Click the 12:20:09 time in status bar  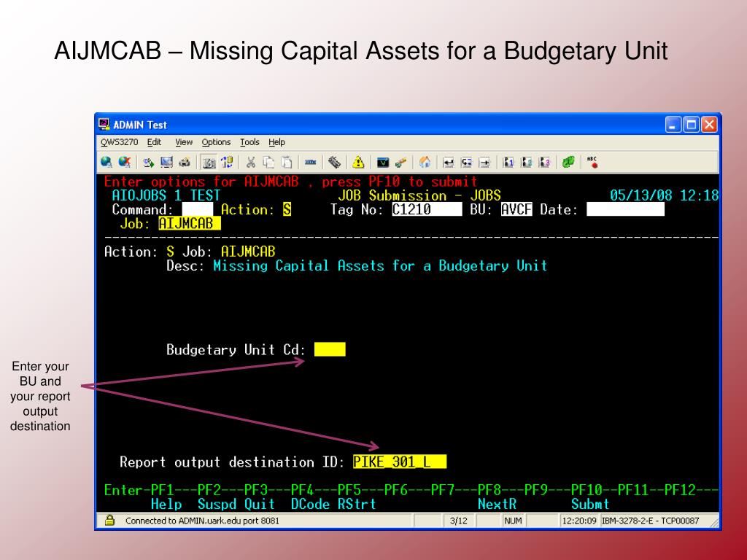tap(578, 521)
